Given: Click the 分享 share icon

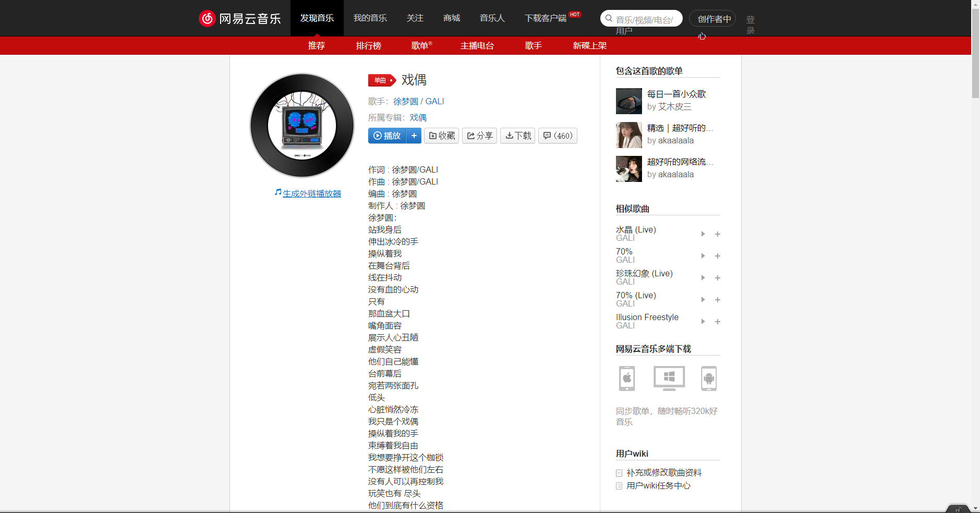Looking at the screenshot, I should [472, 136].
